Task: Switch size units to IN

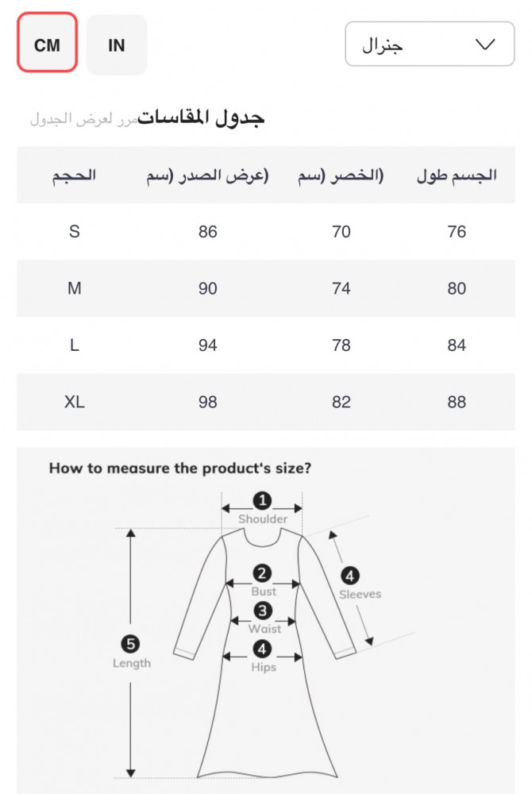Action: [x=117, y=44]
